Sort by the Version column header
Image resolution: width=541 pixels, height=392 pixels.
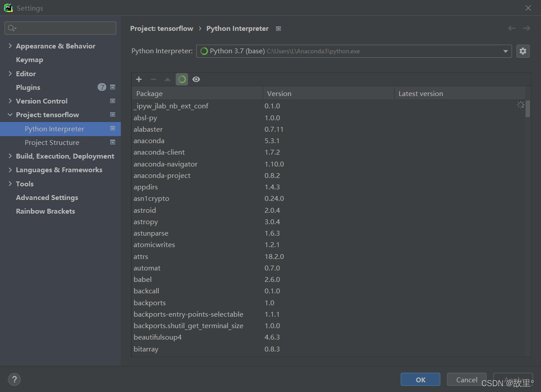pyautogui.click(x=328, y=93)
